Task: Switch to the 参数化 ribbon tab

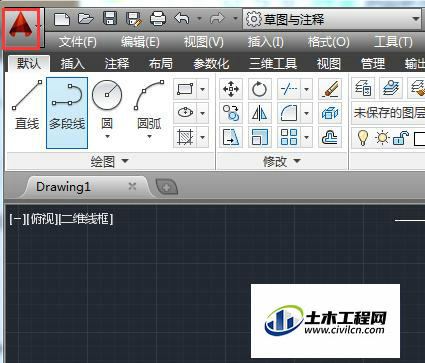Action: (211, 63)
